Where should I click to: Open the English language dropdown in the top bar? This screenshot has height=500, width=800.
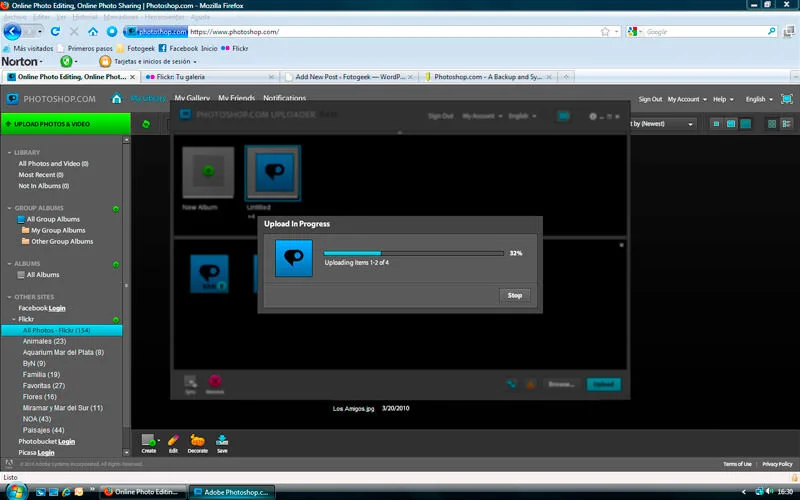759,99
